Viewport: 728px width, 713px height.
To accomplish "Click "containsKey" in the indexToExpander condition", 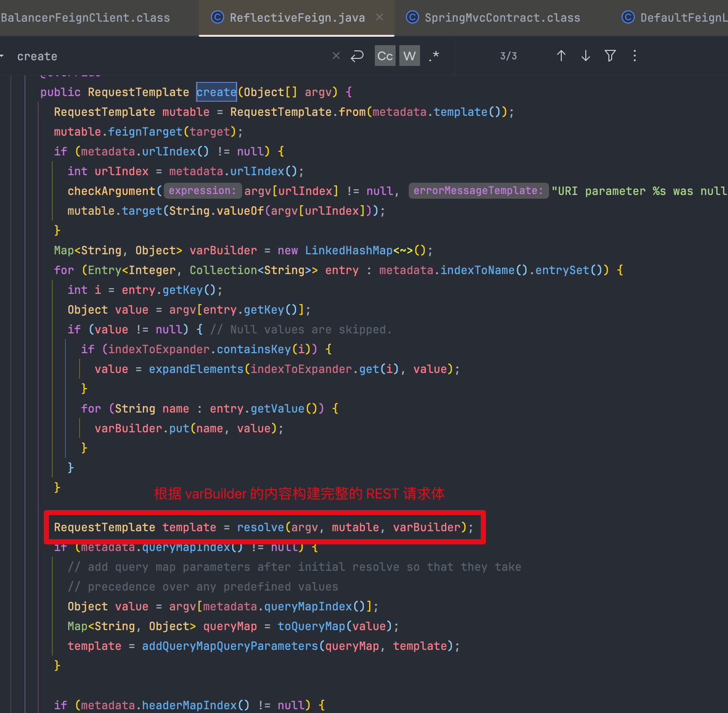I will coord(254,349).
